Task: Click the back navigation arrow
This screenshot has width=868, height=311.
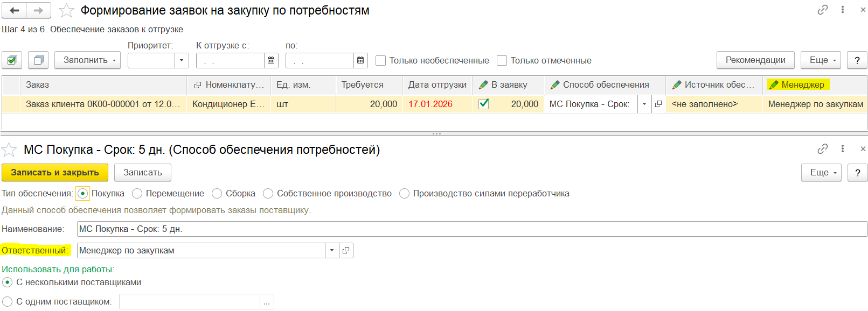Action: tap(15, 10)
